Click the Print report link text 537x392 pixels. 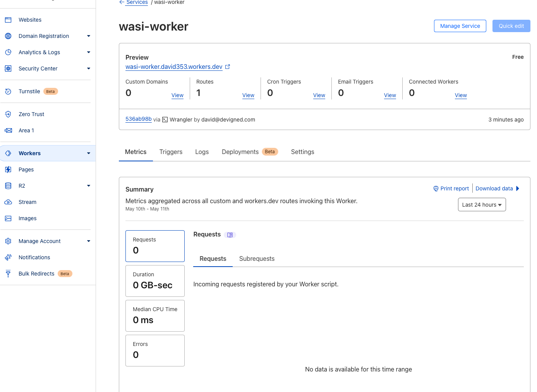[x=455, y=188]
